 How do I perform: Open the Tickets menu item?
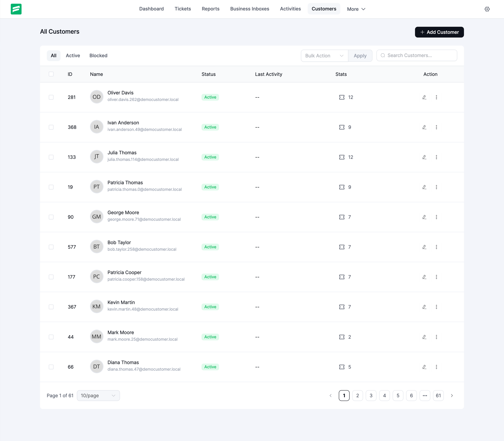[x=183, y=9]
